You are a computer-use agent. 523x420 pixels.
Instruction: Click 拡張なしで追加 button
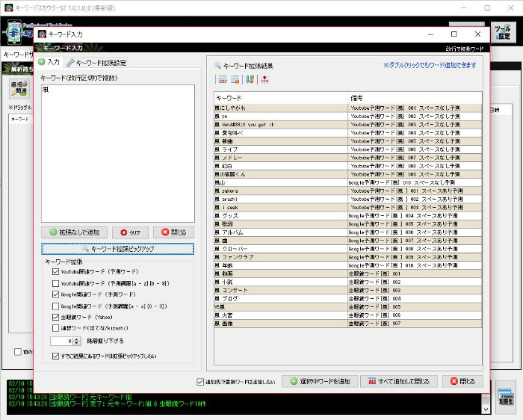[x=75, y=232]
